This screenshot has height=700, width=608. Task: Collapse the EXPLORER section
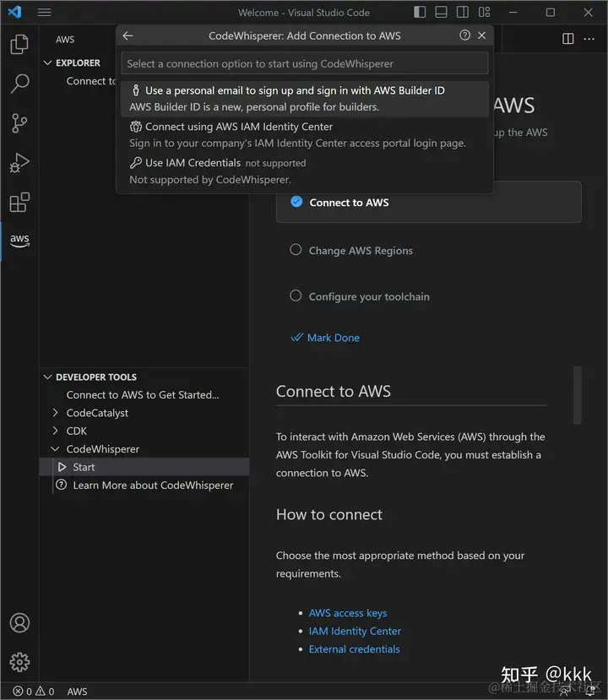coord(48,63)
